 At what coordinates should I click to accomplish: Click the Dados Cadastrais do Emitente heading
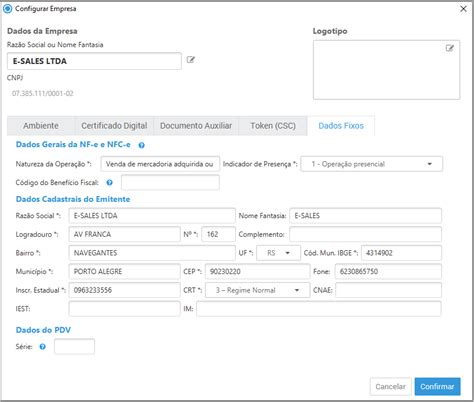[x=73, y=199]
